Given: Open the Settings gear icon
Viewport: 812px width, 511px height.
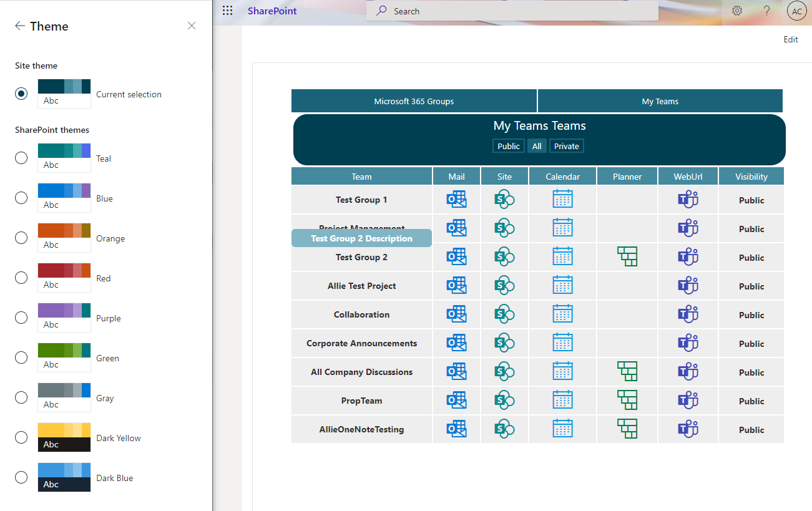Looking at the screenshot, I should tap(737, 11).
